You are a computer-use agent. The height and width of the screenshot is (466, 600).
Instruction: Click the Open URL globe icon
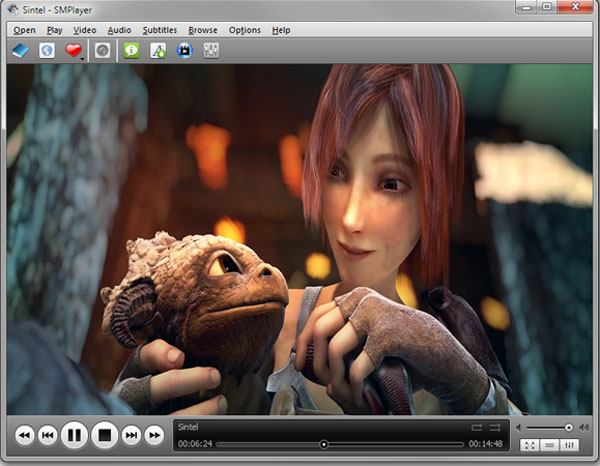[x=46, y=50]
